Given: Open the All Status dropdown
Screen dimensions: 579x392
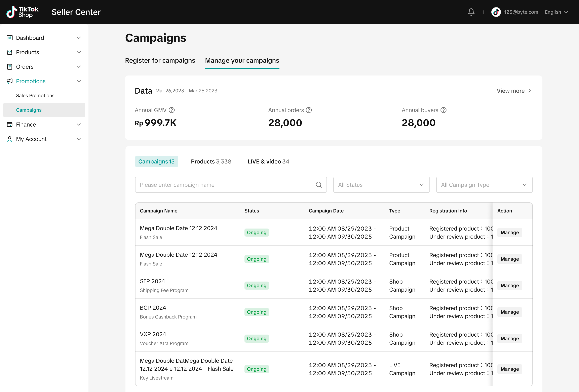Looking at the screenshot, I should tap(381, 185).
